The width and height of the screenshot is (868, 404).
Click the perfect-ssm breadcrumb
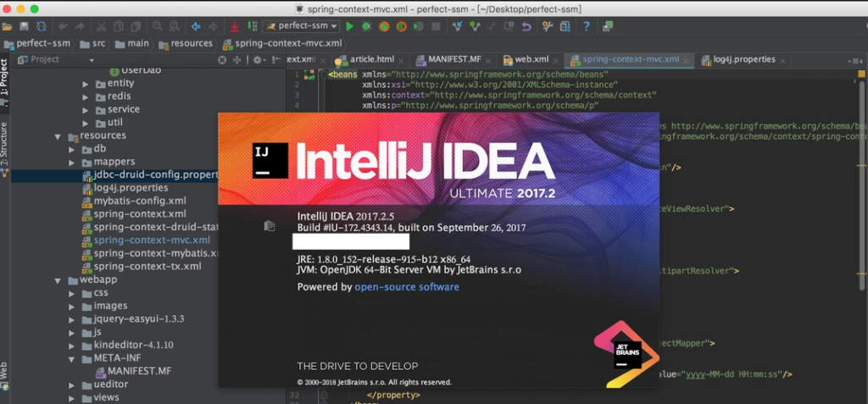37,43
